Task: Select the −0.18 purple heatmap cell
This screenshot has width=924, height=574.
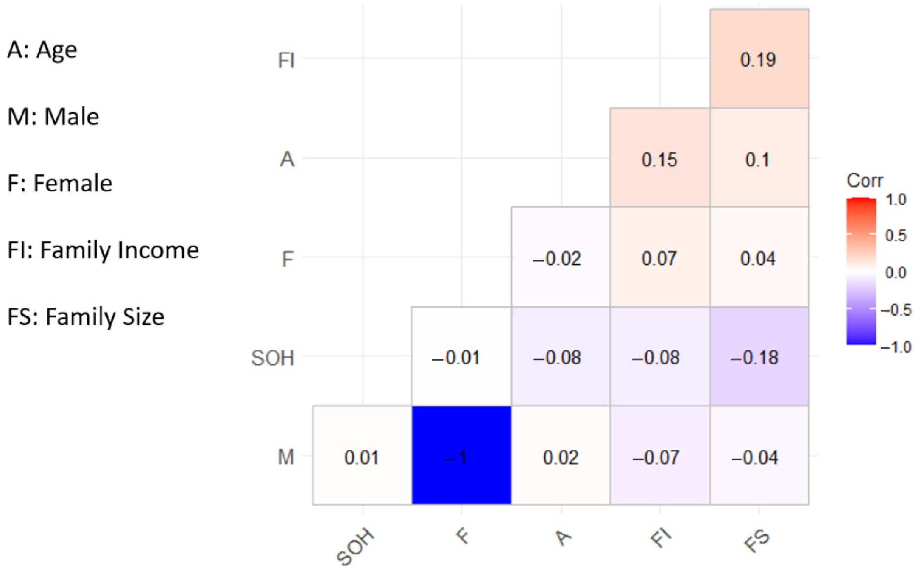Action: click(x=759, y=357)
